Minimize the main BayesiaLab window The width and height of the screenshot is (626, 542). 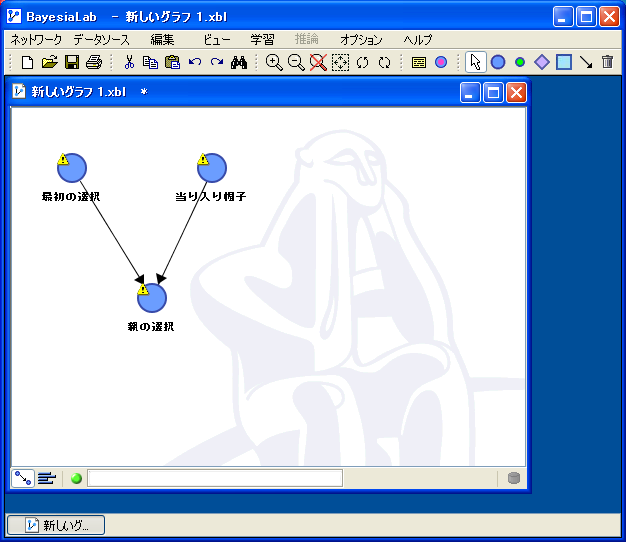point(563,17)
